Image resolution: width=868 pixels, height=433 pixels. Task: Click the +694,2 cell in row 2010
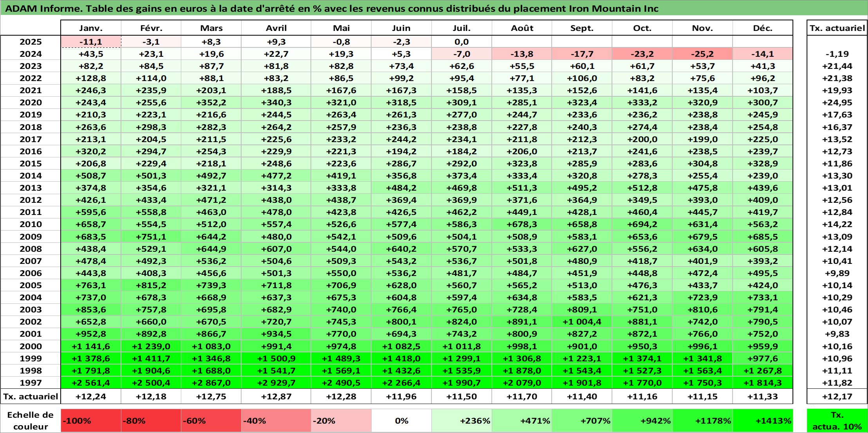pos(642,224)
